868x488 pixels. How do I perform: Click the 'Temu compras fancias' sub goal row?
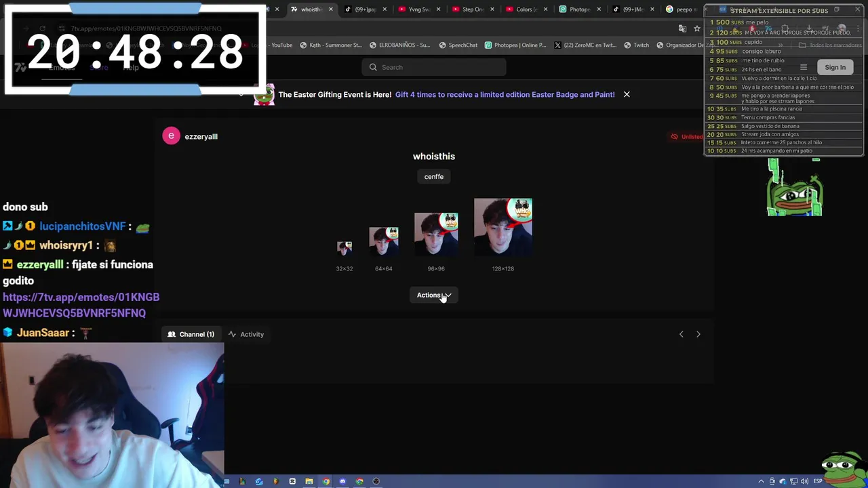(785, 117)
